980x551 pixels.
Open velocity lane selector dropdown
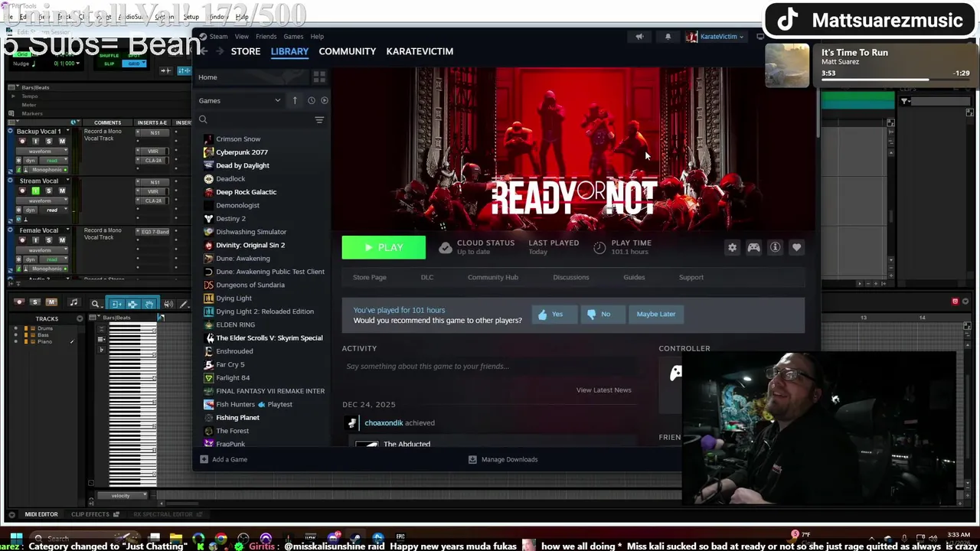point(121,496)
